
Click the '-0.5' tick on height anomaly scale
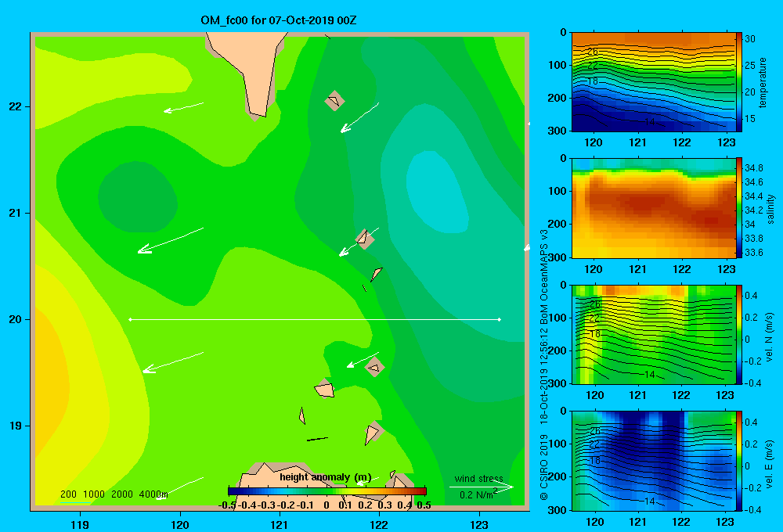(x=228, y=505)
